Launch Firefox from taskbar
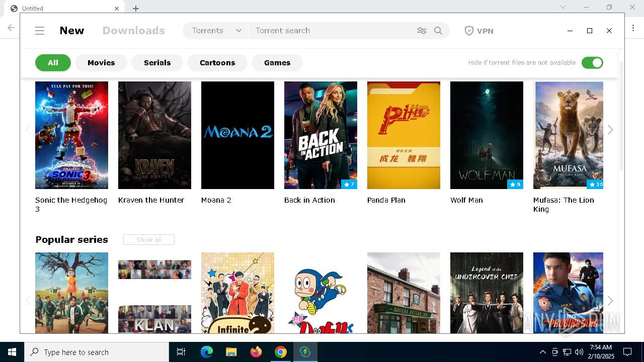The height and width of the screenshot is (362, 644). click(x=256, y=352)
